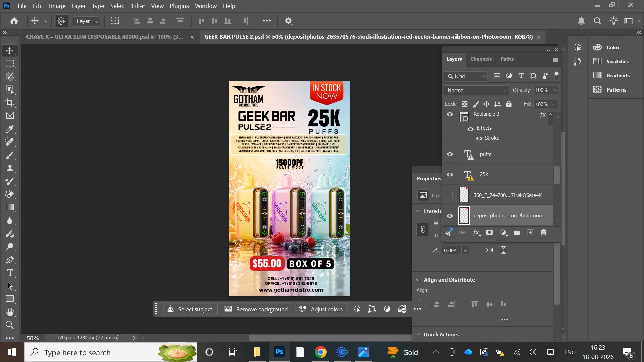
Task: Create a new layer in Layers panel
Action: [530, 232]
